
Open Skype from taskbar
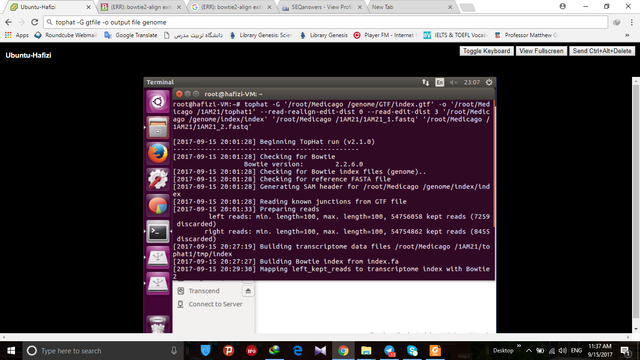pos(412,351)
